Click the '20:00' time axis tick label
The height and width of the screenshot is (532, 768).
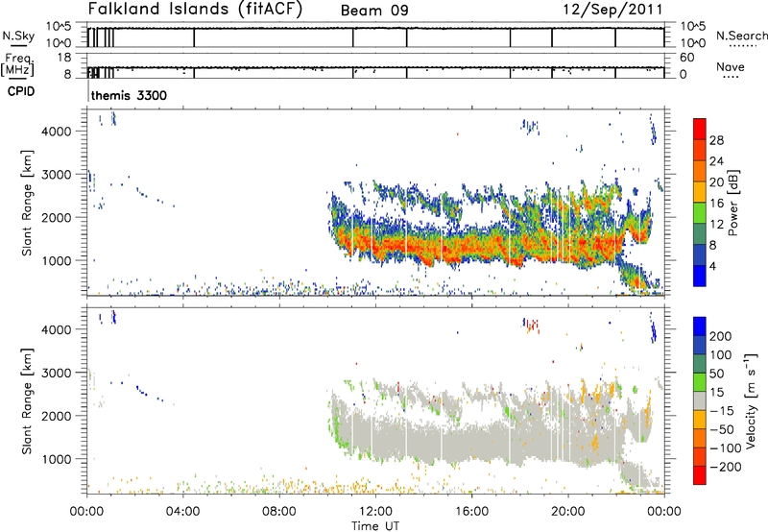[567, 511]
